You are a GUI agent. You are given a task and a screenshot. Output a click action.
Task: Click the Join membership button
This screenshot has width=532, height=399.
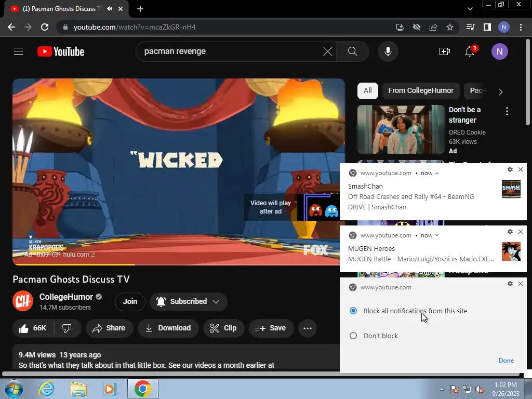click(x=130, y=302)
